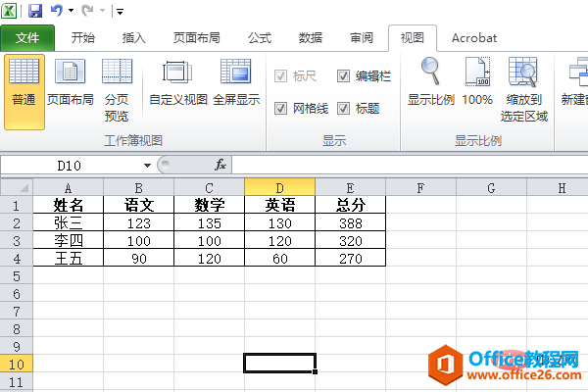Click the cell showing 135
Viewport: 588px width, 392px height.
pos(210,222)
